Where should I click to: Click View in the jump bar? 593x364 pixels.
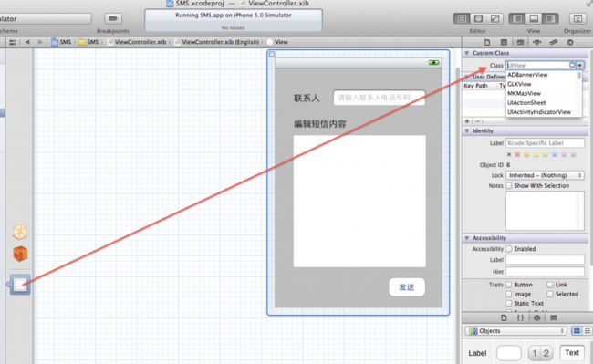pos(277,42)
